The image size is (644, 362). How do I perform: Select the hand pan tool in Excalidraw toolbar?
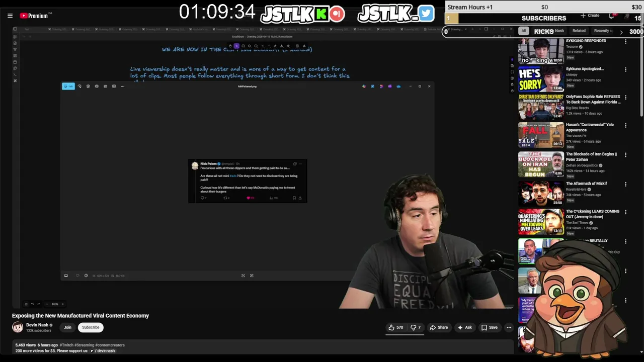pyautogui.click(x=230, y=46)
